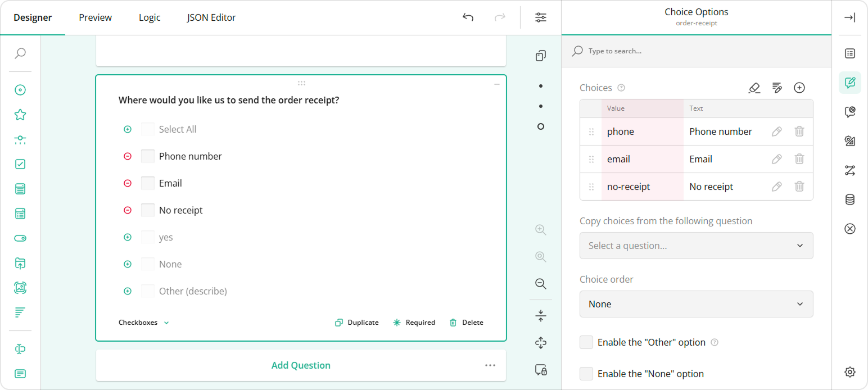Open the toolbox search magnifier
Screen dimensions: 868x390
click(x=20, y=53)
